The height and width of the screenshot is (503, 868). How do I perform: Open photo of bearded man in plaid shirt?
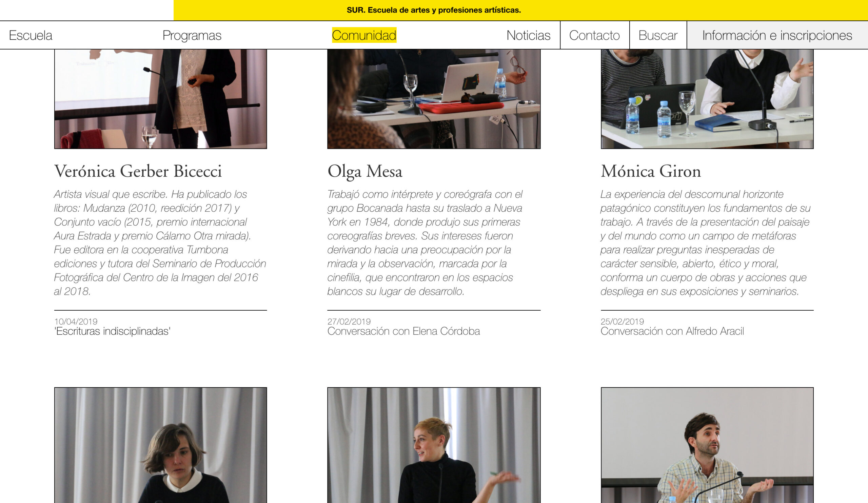[707, 445]
